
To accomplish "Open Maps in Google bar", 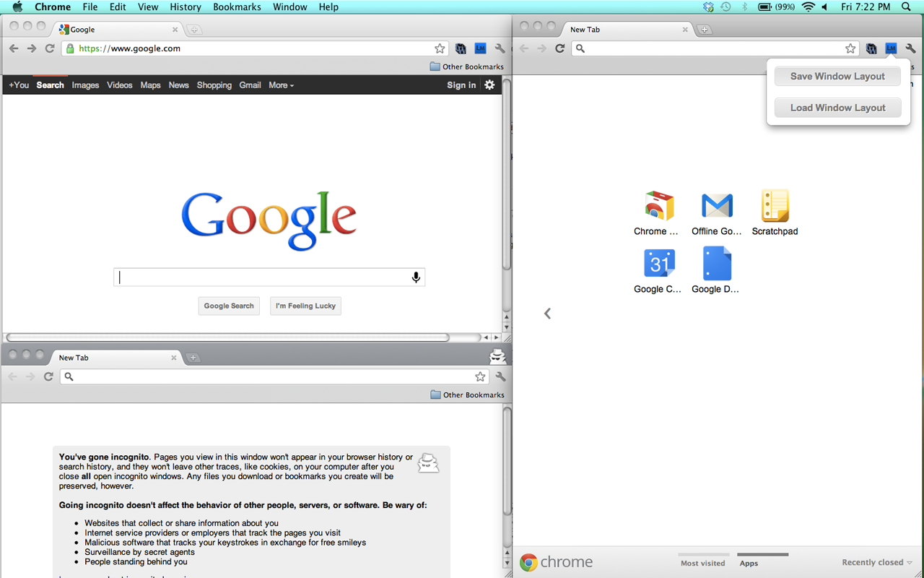I will click(x=150, y=85).
